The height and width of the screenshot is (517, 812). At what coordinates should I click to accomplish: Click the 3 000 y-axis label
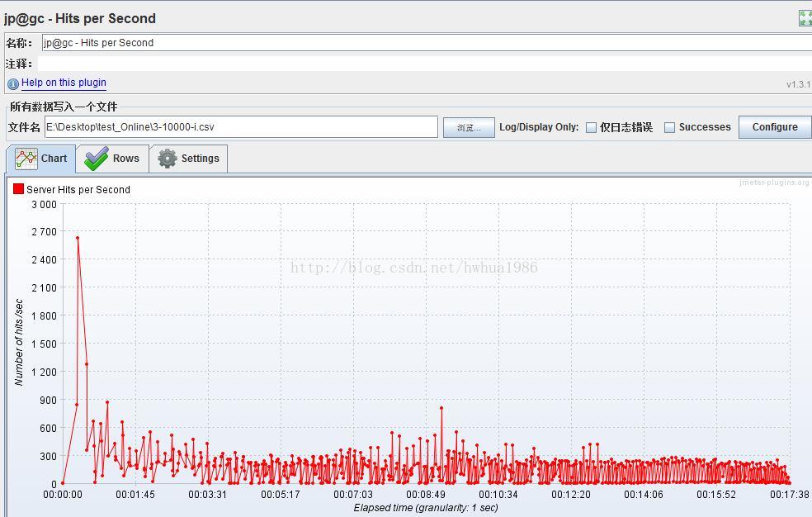tap(44, 205)
